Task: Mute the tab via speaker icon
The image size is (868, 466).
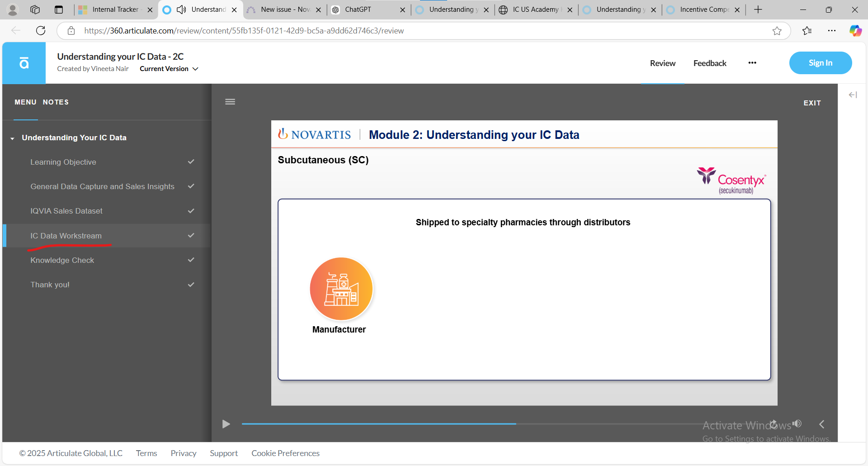Action: click(x=181, y=10)
